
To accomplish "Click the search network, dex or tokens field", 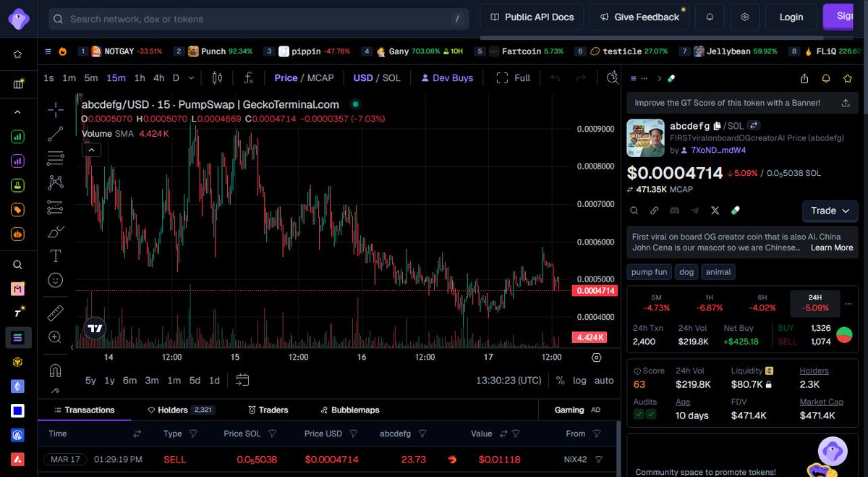I will pos(259,19).
